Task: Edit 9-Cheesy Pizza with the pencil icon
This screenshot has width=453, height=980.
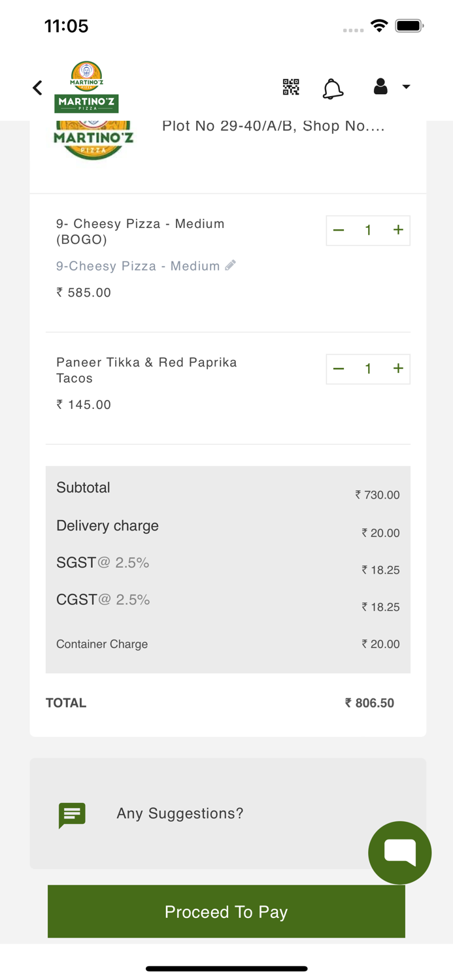Action: pos(230,265)
